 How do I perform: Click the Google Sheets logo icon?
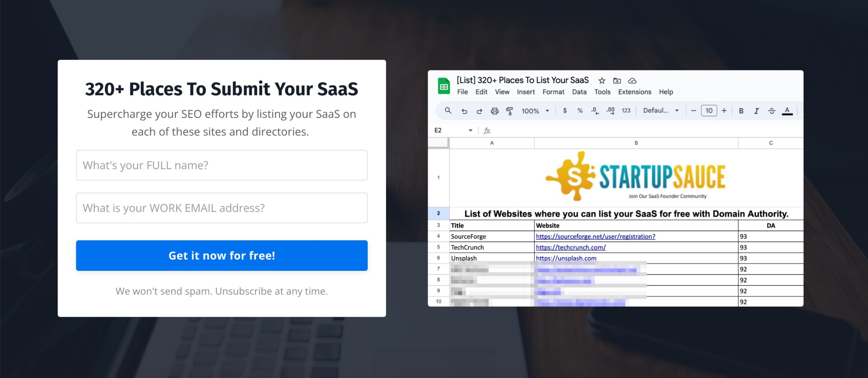[x=444, y=86]
